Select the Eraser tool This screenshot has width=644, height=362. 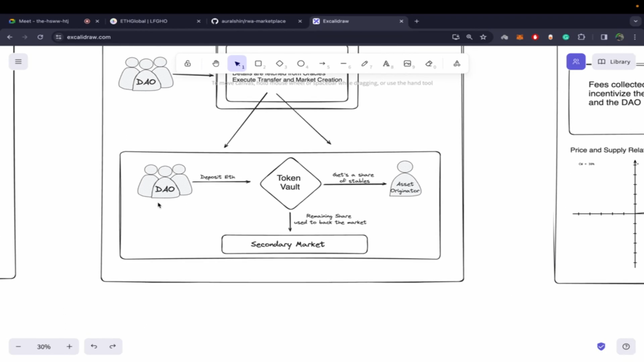(429, 63)
